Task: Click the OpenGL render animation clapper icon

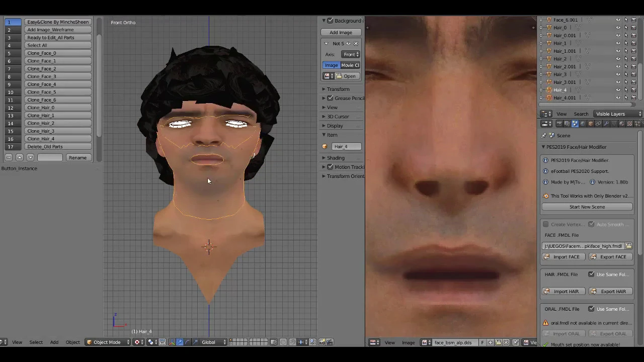Action: tap(330, 342)
